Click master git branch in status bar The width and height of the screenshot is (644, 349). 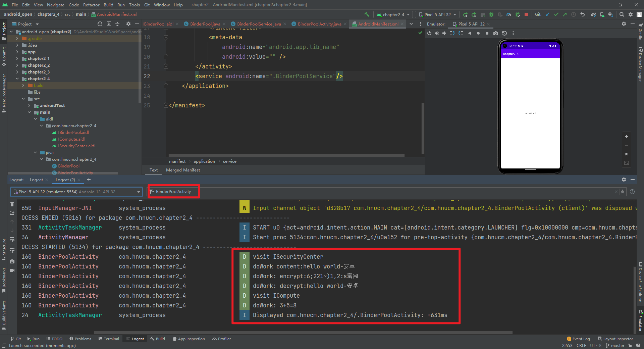coord(615,346)
